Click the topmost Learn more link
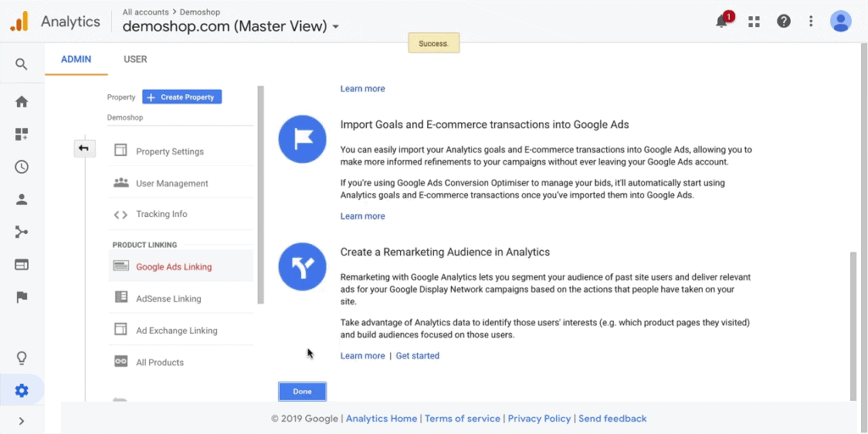The image size is (868, 434). [363, 88]
